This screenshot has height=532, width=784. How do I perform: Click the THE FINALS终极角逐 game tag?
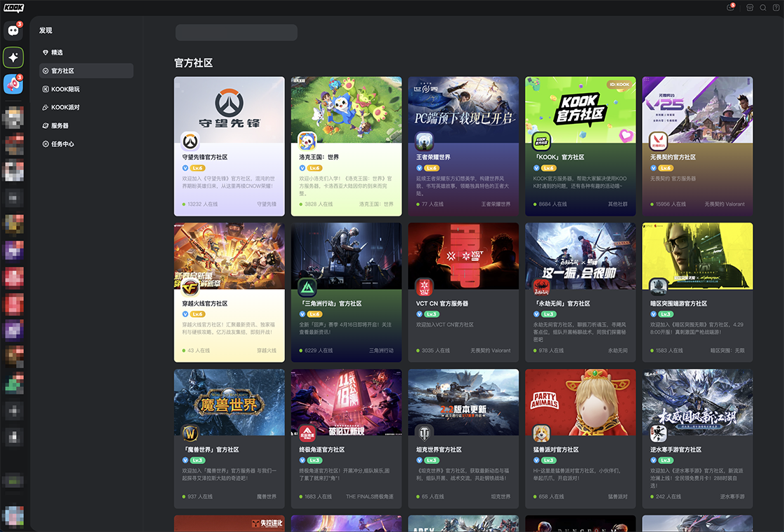click(x=370, y=496)
